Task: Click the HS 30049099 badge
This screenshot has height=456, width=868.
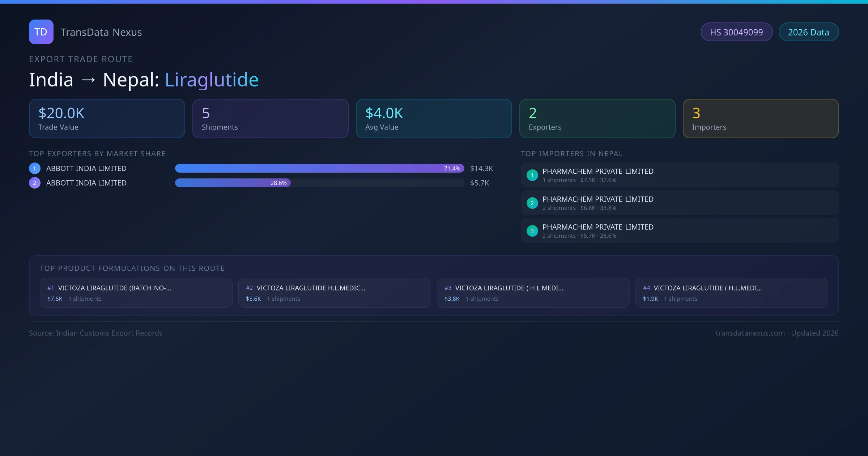Action: 736,32
